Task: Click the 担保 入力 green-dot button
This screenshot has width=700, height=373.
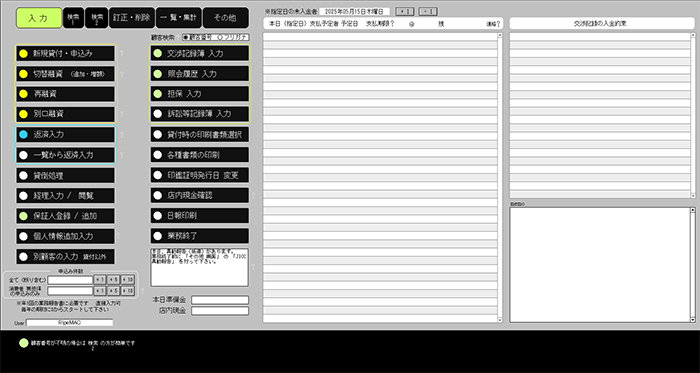Action: coord(200,94)
